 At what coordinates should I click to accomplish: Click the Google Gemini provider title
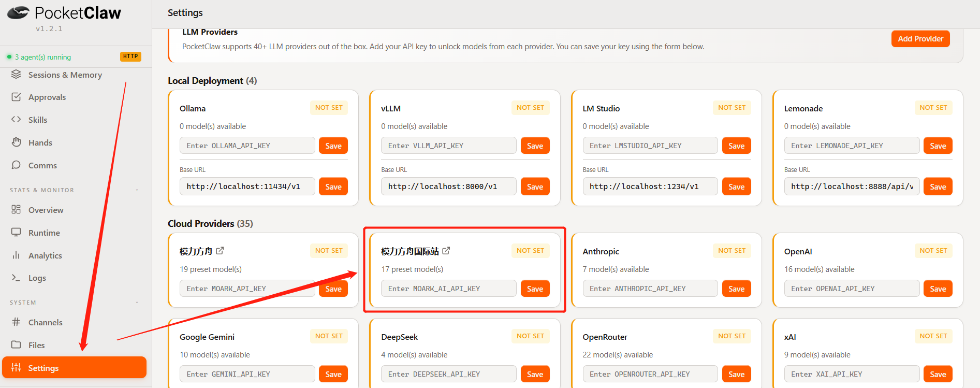click(207, 337)
